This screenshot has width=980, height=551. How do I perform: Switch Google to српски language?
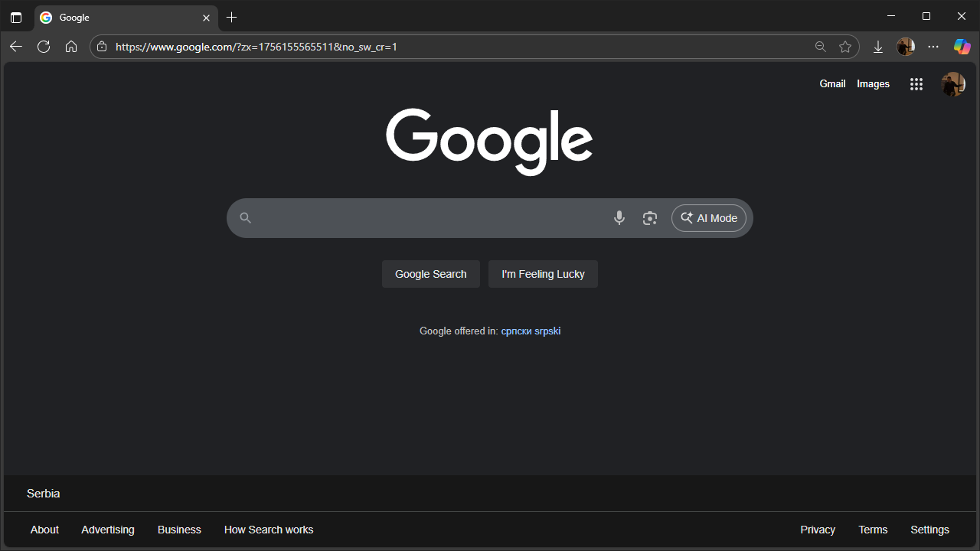click(516, 331)
